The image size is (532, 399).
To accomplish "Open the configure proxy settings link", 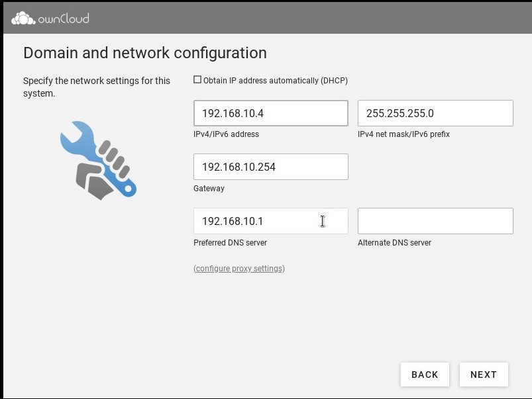I will pos(239,269).
